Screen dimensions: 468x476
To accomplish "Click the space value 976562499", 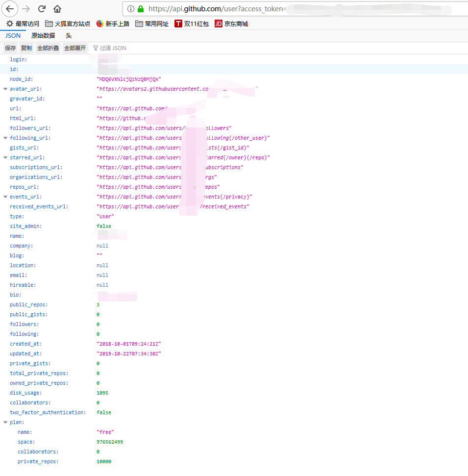I will [x=110, y=442].
